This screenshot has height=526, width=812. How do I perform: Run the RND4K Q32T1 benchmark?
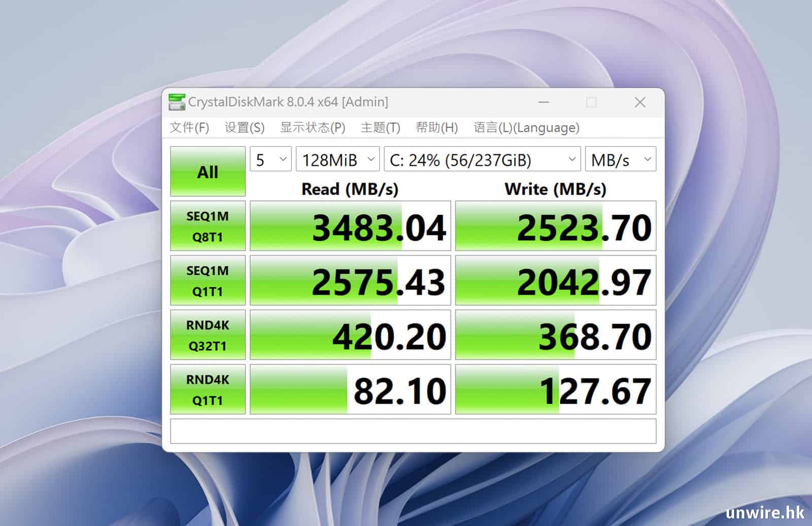(208, 335)
